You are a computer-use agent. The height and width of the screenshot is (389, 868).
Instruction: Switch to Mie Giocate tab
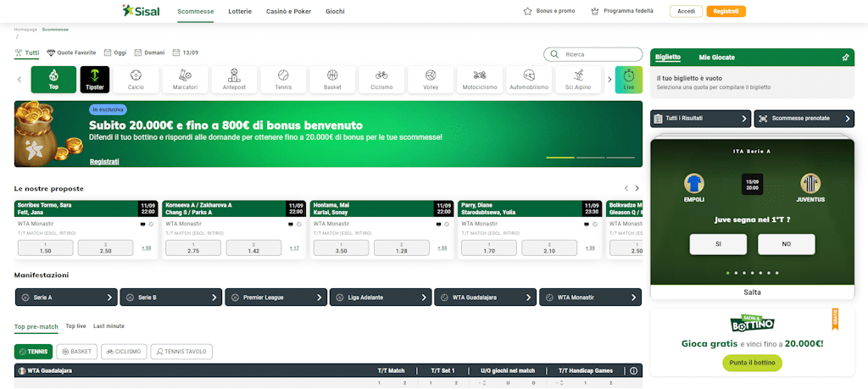716,58
